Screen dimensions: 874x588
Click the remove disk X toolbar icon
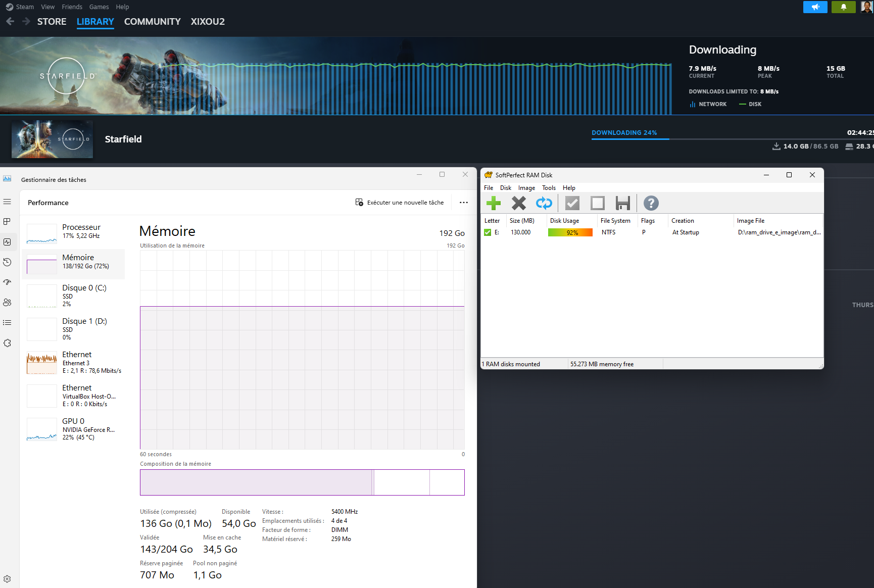(x=518, y=203)
